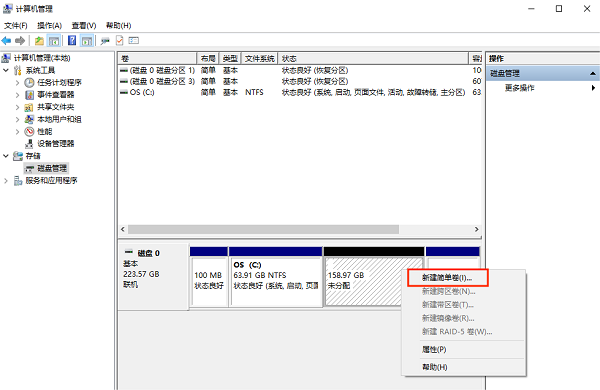The height and width of the screenshot is (390, 600).
Task: Choose 属性(P) from context menu
Action: [x=434, y=349]
